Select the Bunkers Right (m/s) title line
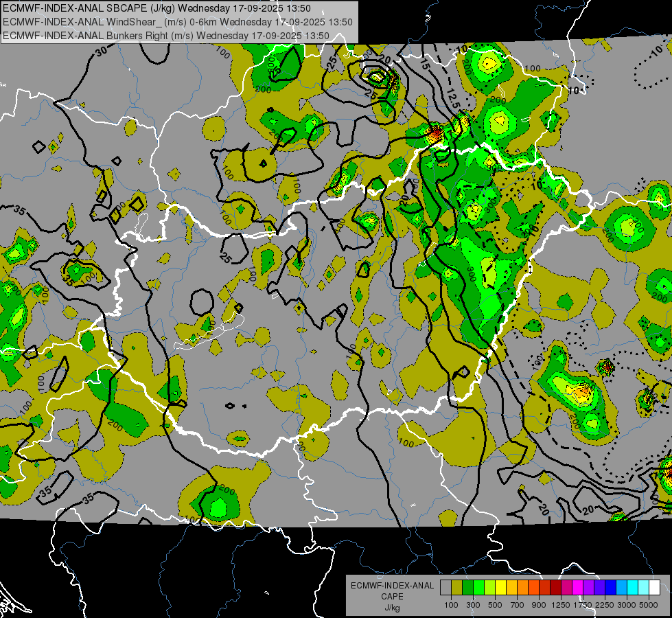Screen dimensions: 672x618 (x=166, y=36)
